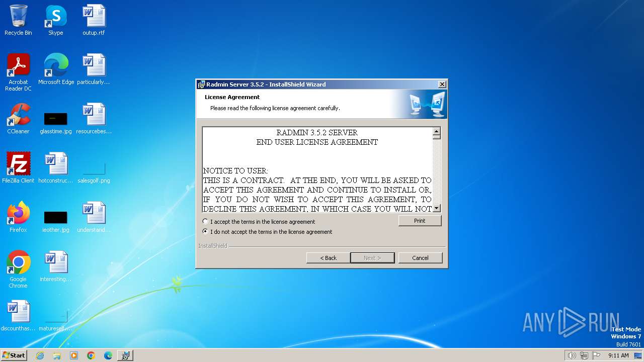This screenshot has width=644, height=362.
Task: Select the 'interesting...' Word document icon
Action: [55, 266]
